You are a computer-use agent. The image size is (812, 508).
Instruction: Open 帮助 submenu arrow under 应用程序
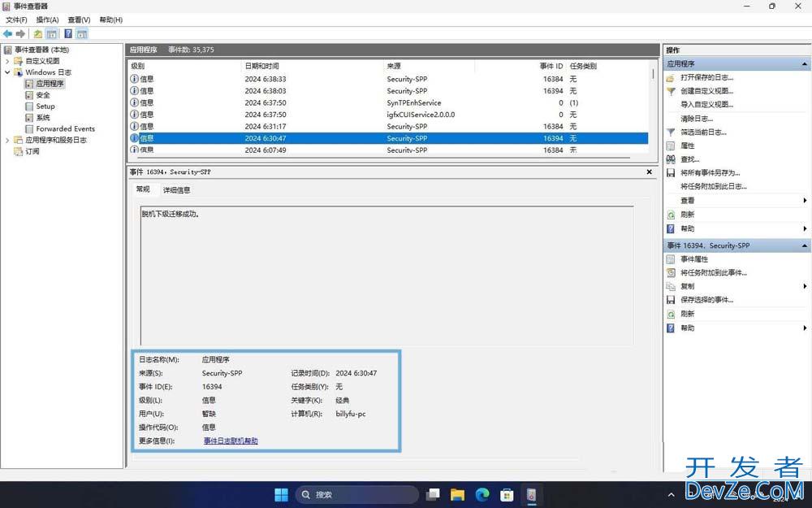coord(805,228)
